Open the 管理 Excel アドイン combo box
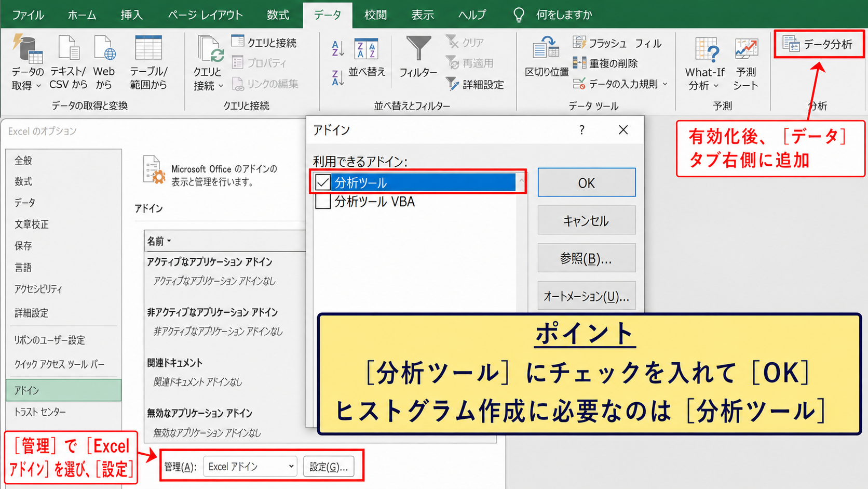The image size is (868, 489). 250,467
